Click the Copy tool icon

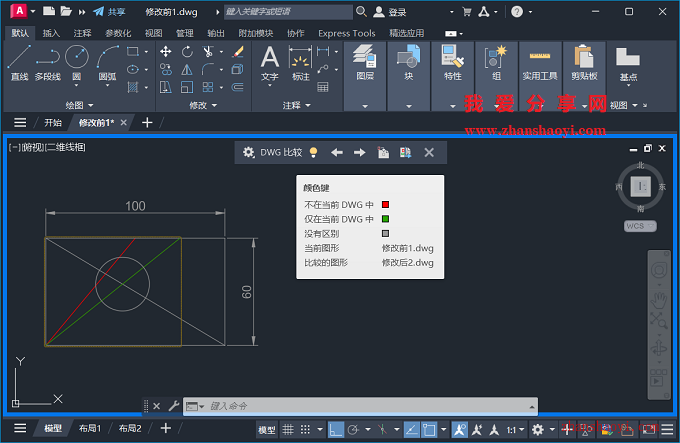click(x=165, y=69)
